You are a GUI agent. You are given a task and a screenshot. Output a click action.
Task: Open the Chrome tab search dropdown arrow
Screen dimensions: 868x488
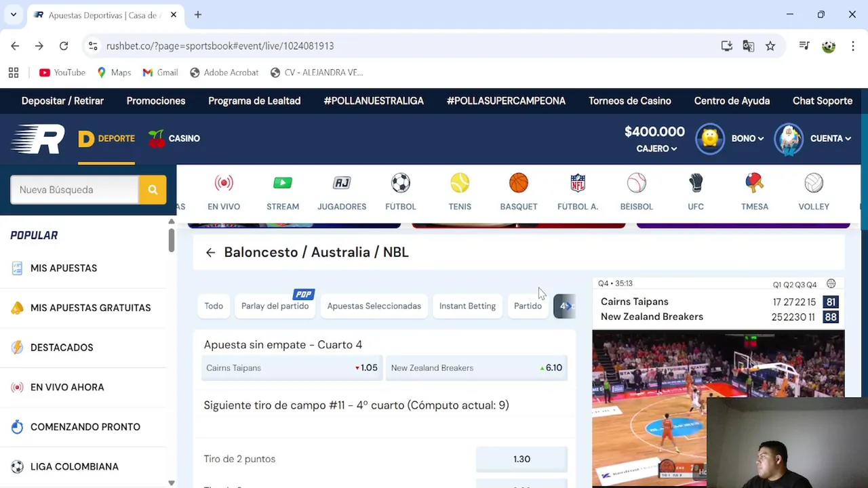click(x=13, y=14)
